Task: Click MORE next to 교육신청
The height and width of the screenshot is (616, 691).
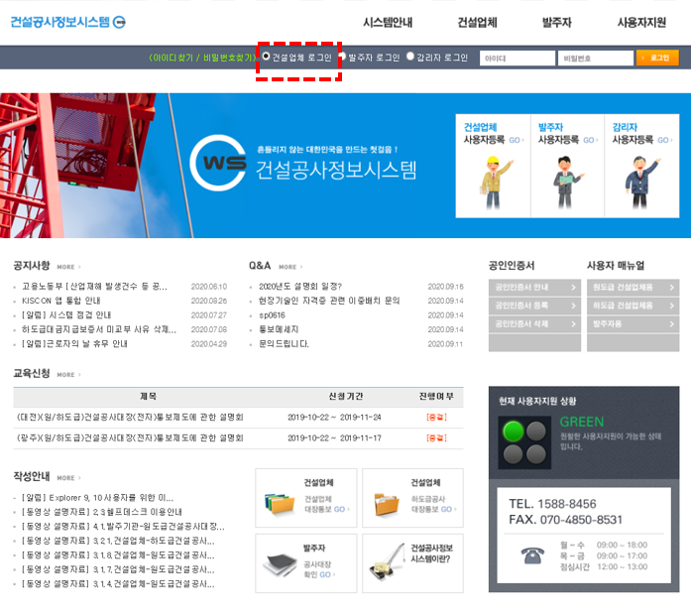Action: tap(68, 374)
